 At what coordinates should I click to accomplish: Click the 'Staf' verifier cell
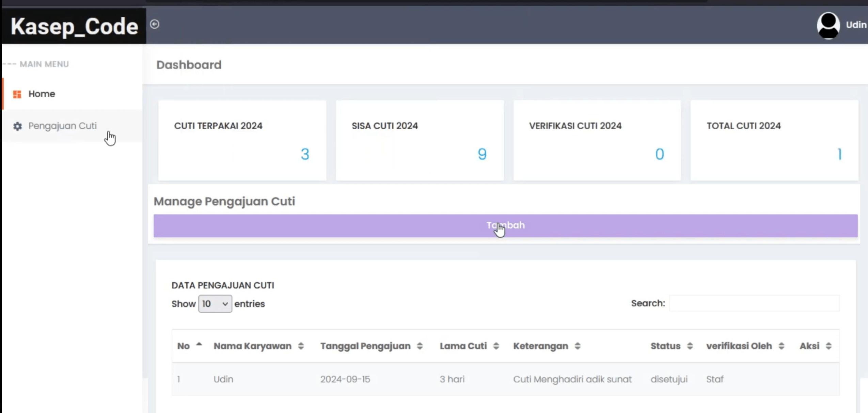click(x=714, y=379)
